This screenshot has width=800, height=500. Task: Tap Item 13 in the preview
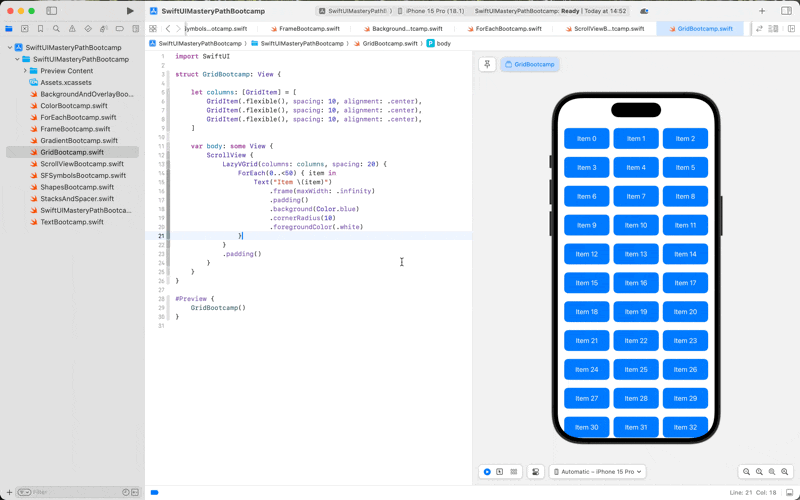point(636,254)
